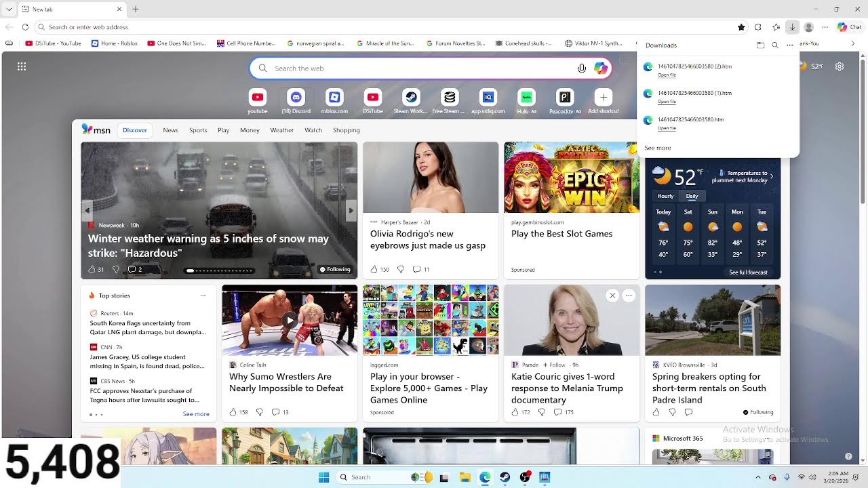This screenshot has width=868, height=488.
Task: Open the Sports tab in MSN
Action: coord(198,130)
